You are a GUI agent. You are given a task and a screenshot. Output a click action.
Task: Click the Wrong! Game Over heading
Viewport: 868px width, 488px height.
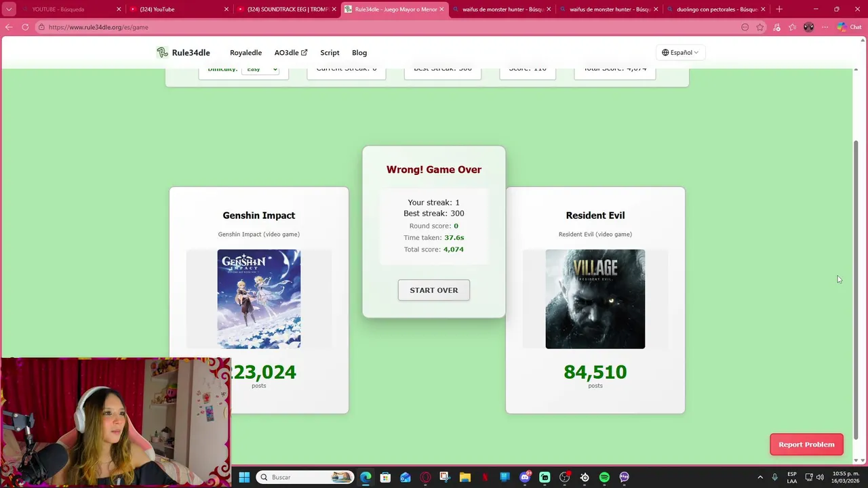434,169
